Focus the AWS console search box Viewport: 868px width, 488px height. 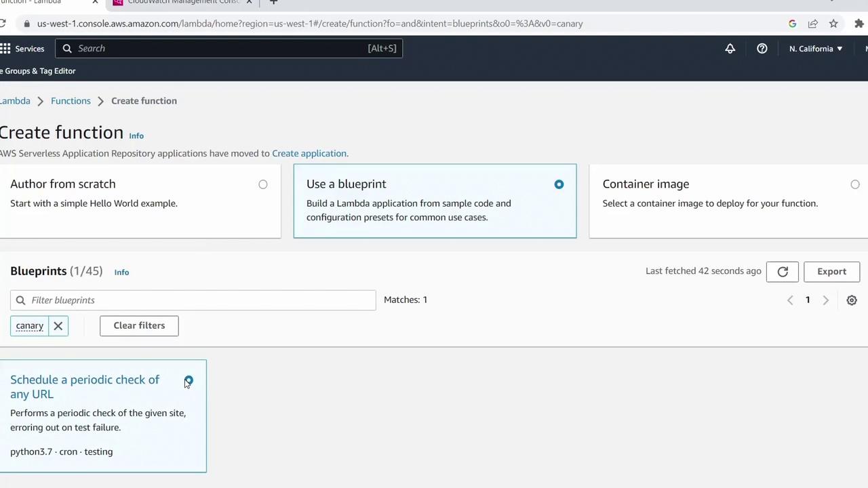pyautogui.click(x=229, y=49)
